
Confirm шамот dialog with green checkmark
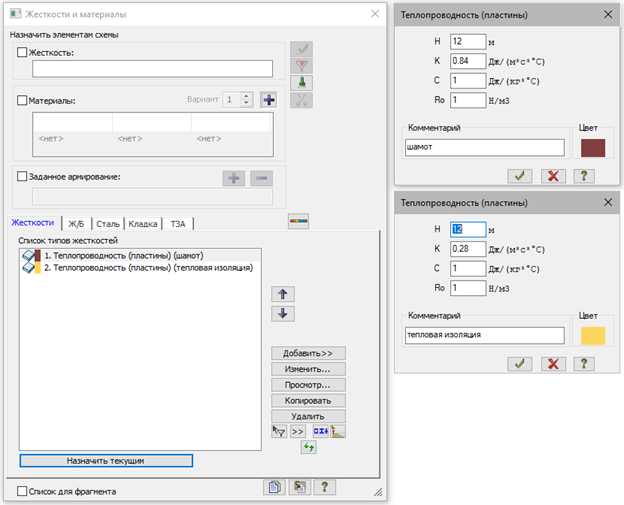[x=520, y=175]
